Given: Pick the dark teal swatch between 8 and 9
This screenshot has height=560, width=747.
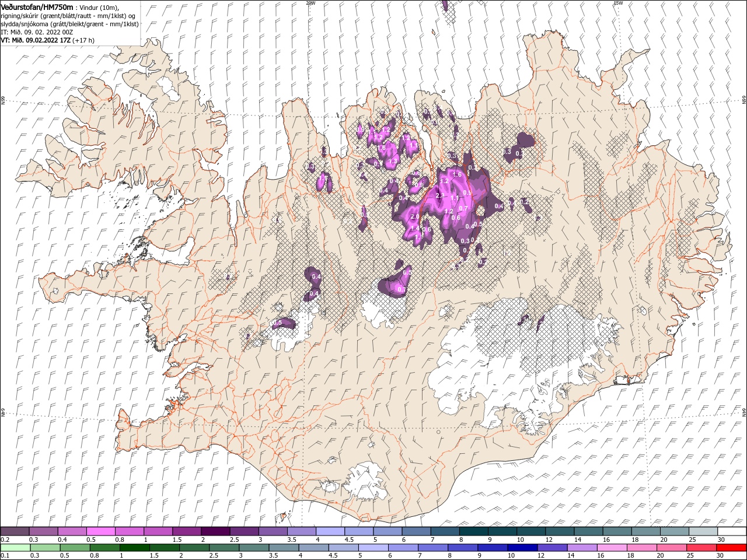Looking at the screenshot, I should tap(474, 531).
